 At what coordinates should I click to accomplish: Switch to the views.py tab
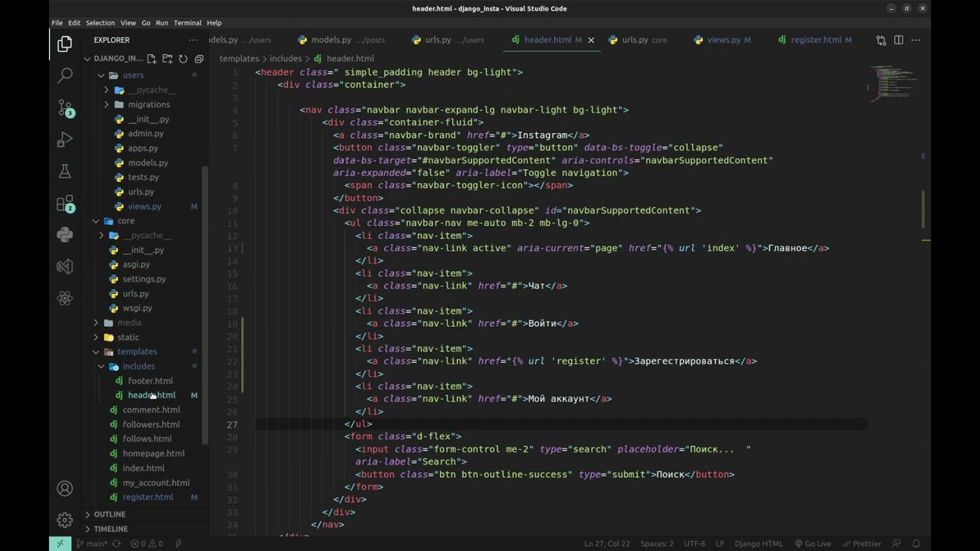(723, 40)
